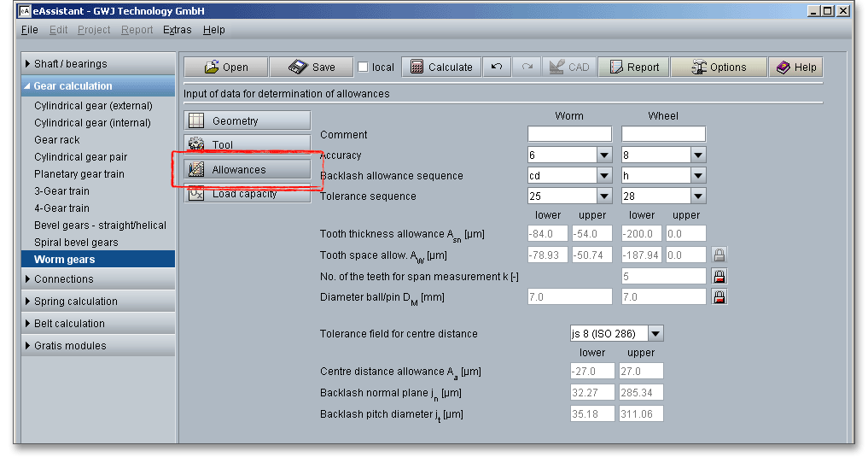Open Help book button
Image resolution: width=868 pixels, height=457 pixels.
pos(795,67)
